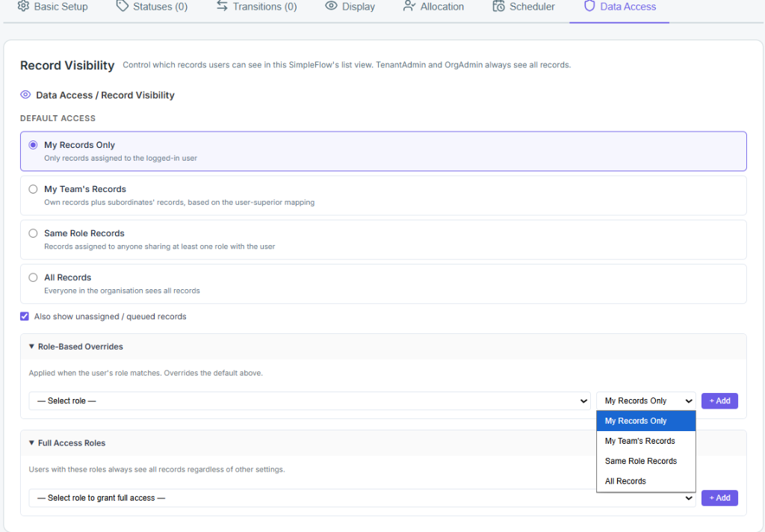
Task: Click the DEFAULT ACCESS label
Action: 58,118
